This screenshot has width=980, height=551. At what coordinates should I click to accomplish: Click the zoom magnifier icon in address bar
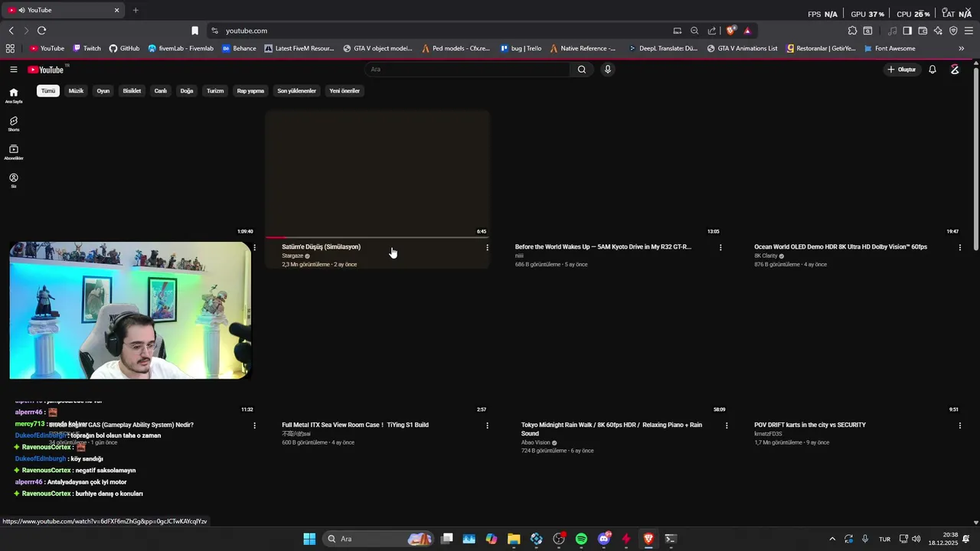(x=694, y=31)
